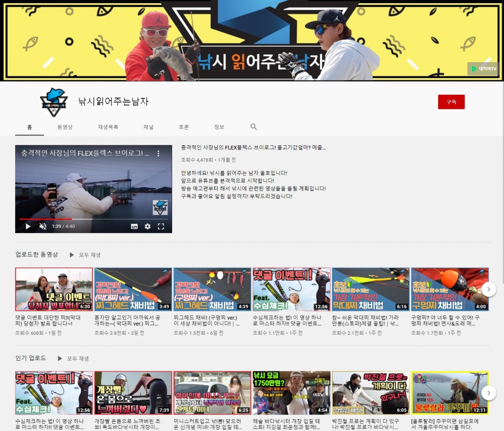
Task: Switch to the 재생목록 tab
Action: [108, 127]
